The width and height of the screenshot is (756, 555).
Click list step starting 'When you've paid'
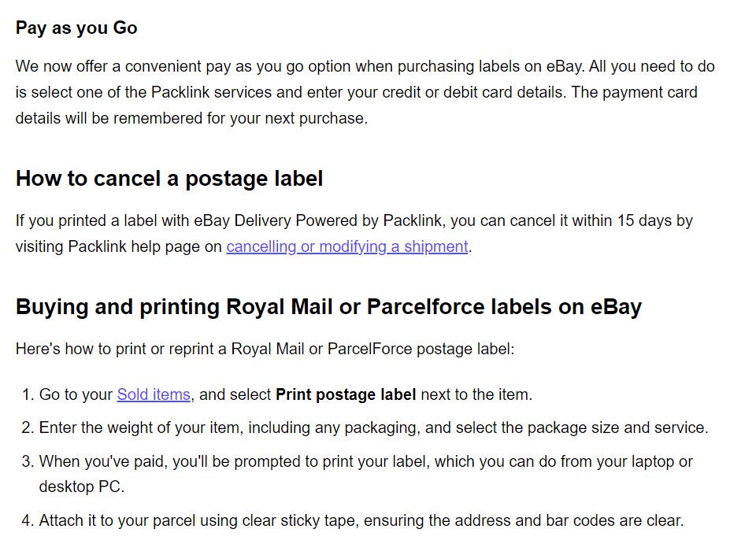point(365,461)
